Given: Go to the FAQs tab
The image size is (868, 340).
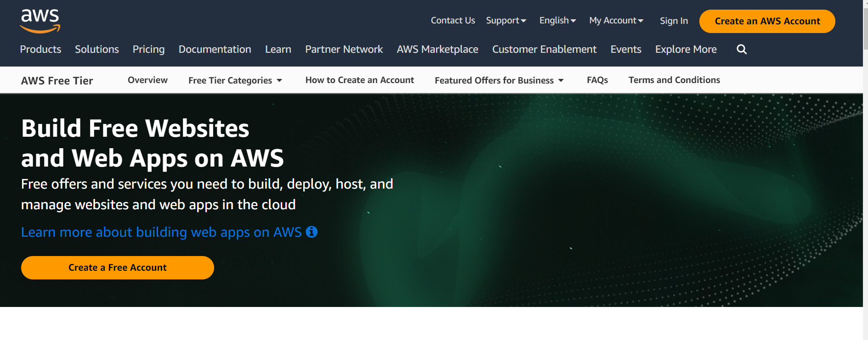Looking at the screenshot, I should point(597,80).
